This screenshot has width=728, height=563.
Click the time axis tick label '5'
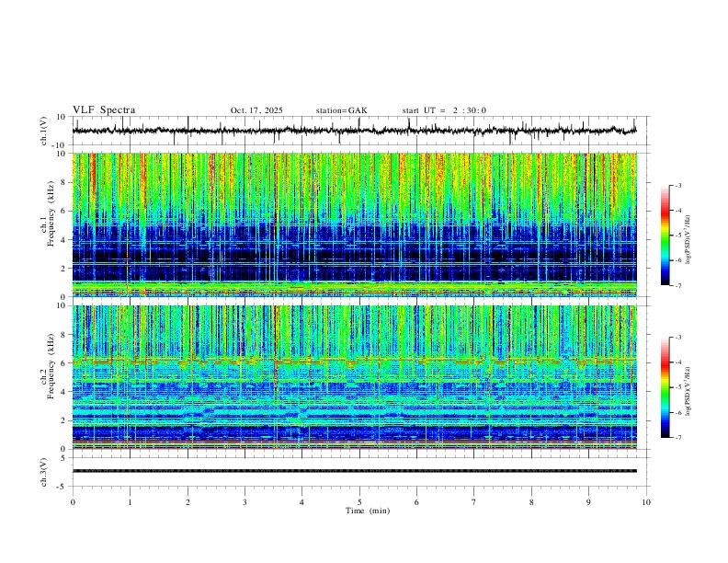[x=359, y=502]
